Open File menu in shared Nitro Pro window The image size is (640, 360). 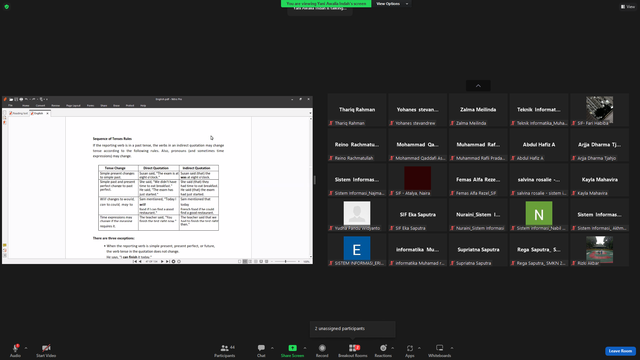tap(10, 105)
